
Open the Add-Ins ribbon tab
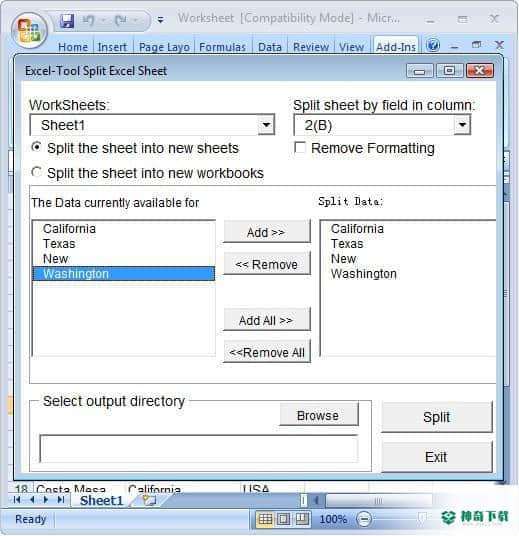[x=396, y=46]
